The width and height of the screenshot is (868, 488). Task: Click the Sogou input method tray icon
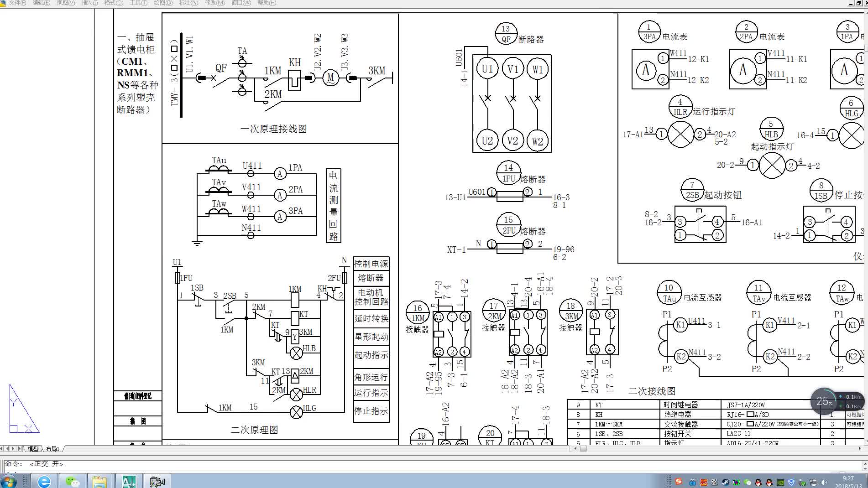(679, 482)
